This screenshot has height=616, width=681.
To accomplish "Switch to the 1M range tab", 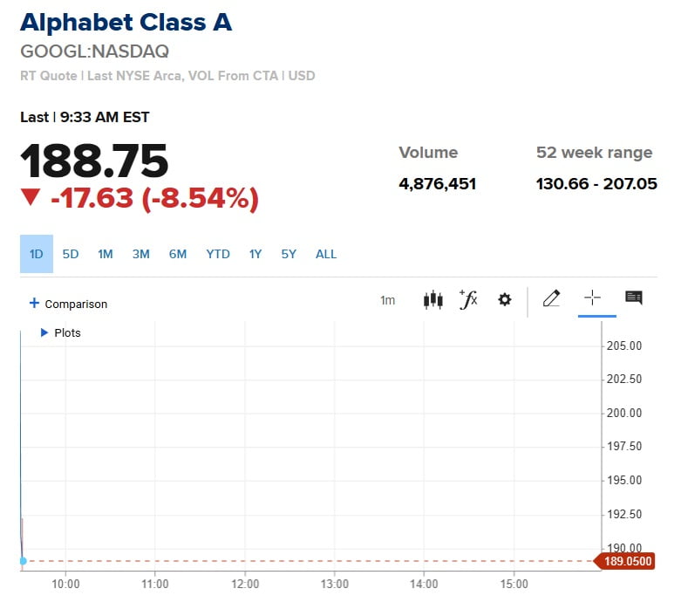I will pyautogui.click(x=106, y=254).
